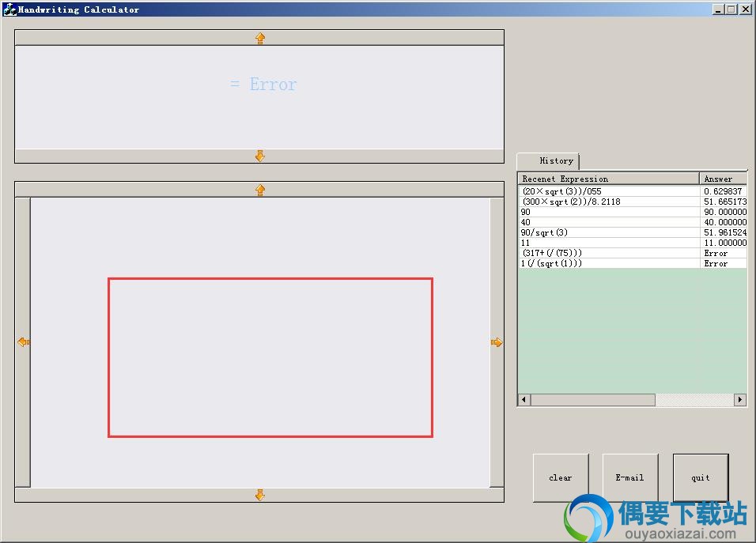Select history row 90/sqrt(3)
The image size is (756, 543).
[x=633, y=232]
